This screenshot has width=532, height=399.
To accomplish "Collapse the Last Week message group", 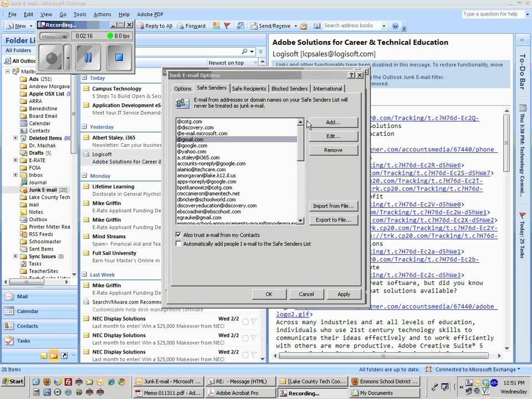I will (84, 275).
